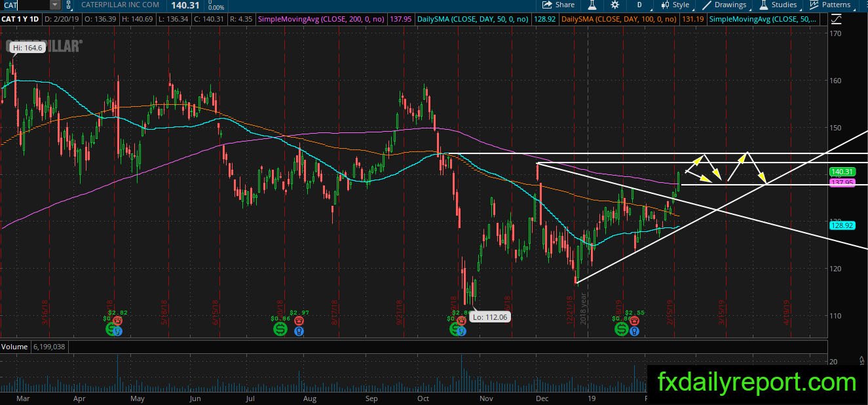Click early-August blue lightbulb event icon
The width and height of the screenshot is (868, 405).
(x=299, y=332)
